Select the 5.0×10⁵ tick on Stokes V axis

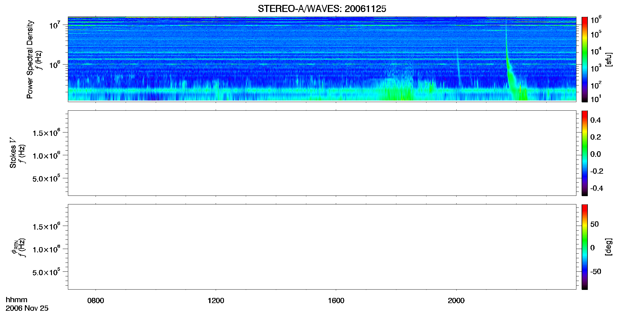click(46, 178)
